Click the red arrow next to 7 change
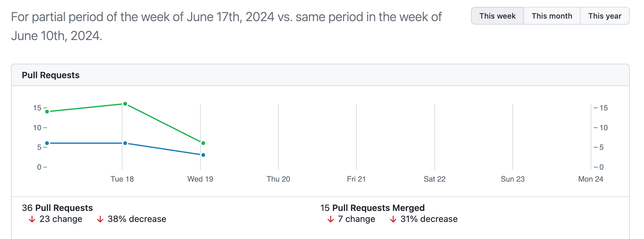This screenshot has width=644, height=239. point(330,219)
